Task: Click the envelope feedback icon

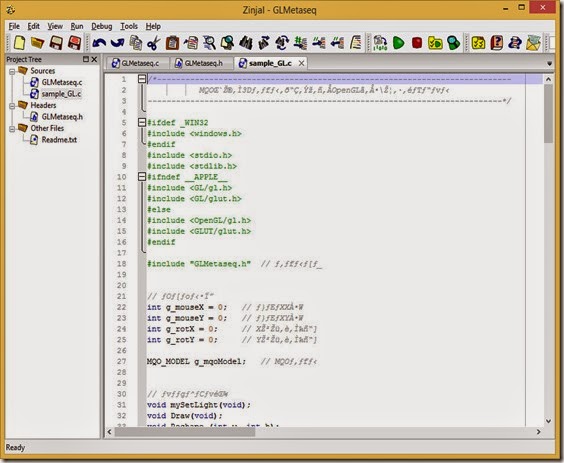Action: tap(533, 43)
